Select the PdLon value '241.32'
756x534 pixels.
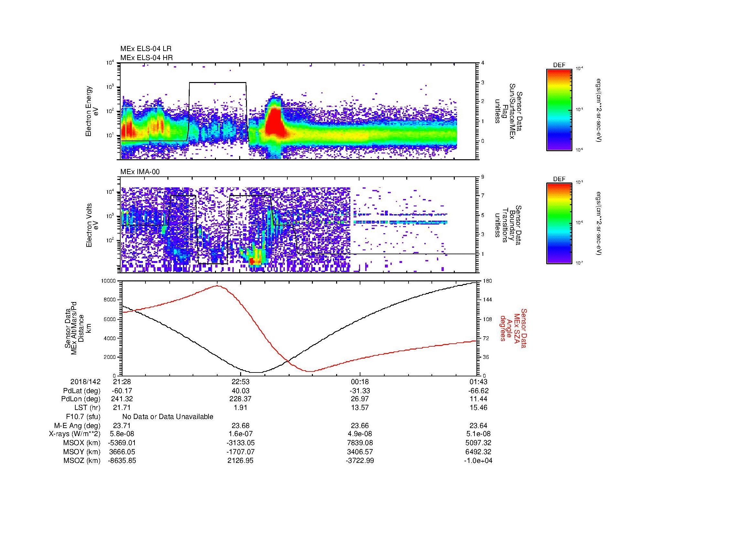point(122,399)
